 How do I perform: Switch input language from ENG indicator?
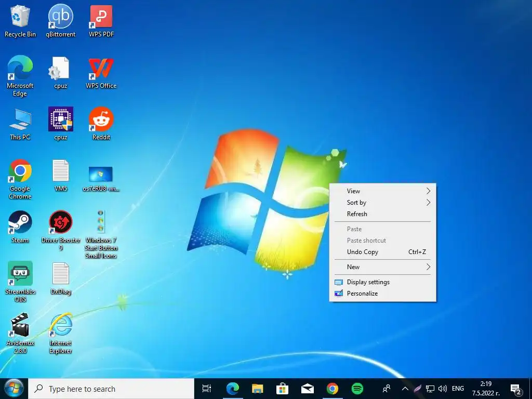pos(458,389)
